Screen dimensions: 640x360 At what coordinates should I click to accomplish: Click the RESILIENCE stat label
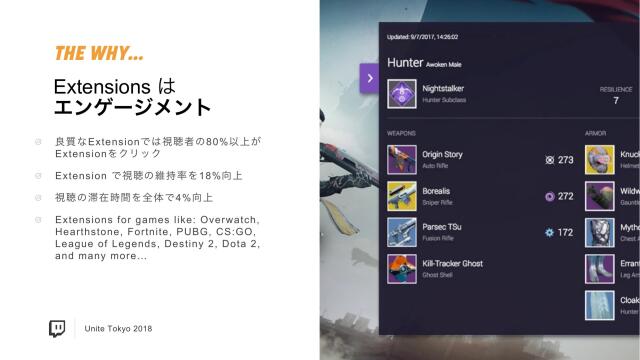[x=616, y=89]
